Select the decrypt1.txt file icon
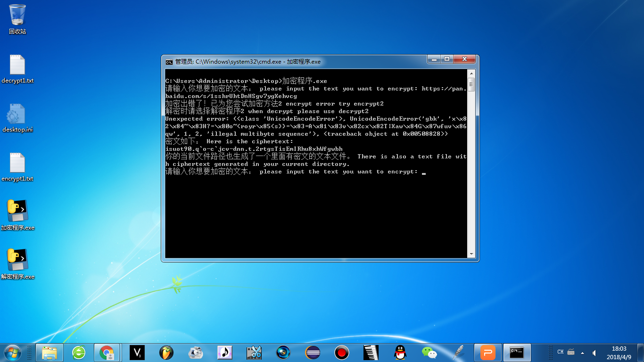Screen dimensions: 644x362 pyautogui.click(x=17, y=69)
